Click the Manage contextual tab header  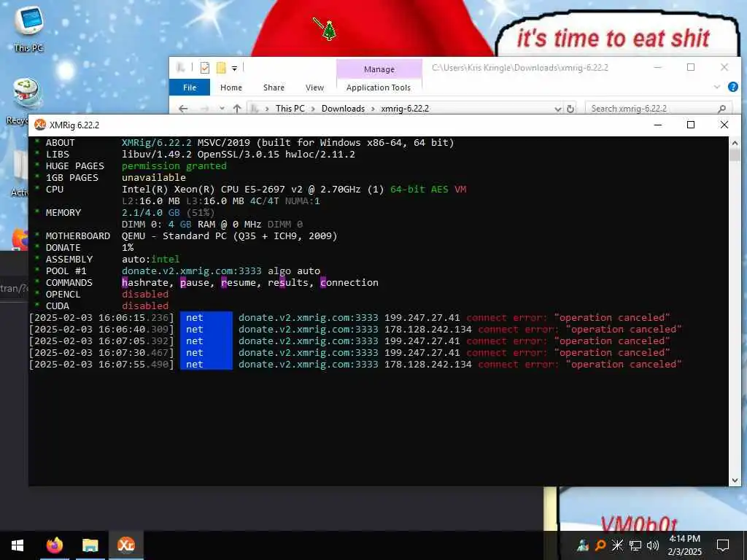click(x=379, y=69)
